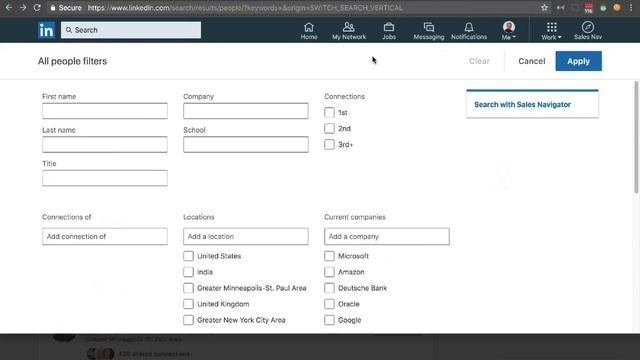Click the green extension icon
This screenshot has height=360, width=640.
click(603, 8)
